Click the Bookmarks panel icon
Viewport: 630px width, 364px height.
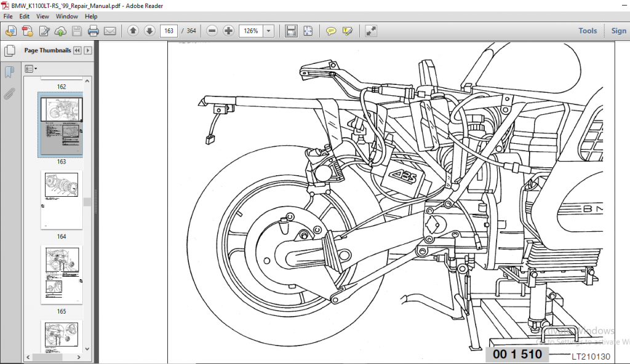[9, 72]
